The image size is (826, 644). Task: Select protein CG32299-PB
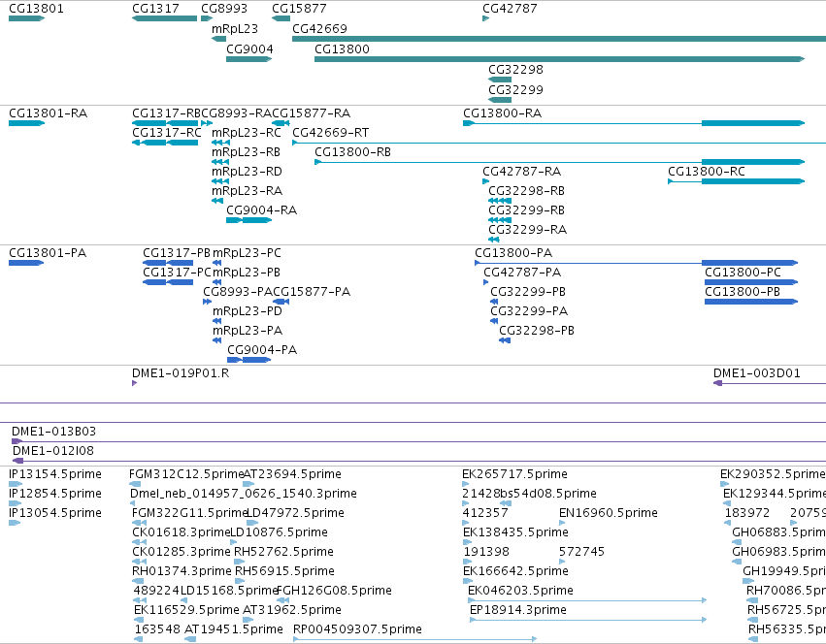pyautogui.click(x=528, y=292)
